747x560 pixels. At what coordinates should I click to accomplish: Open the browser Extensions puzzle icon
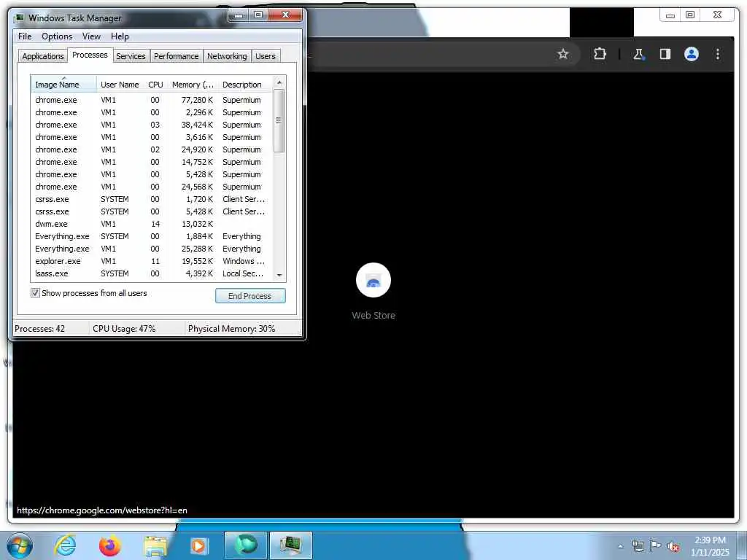pos(600,54)
